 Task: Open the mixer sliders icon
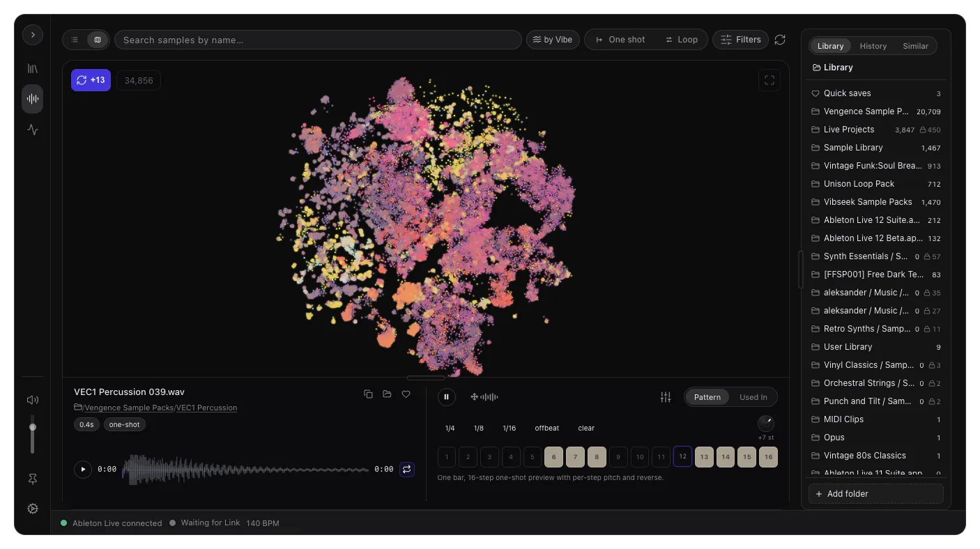tap(666, 397)
